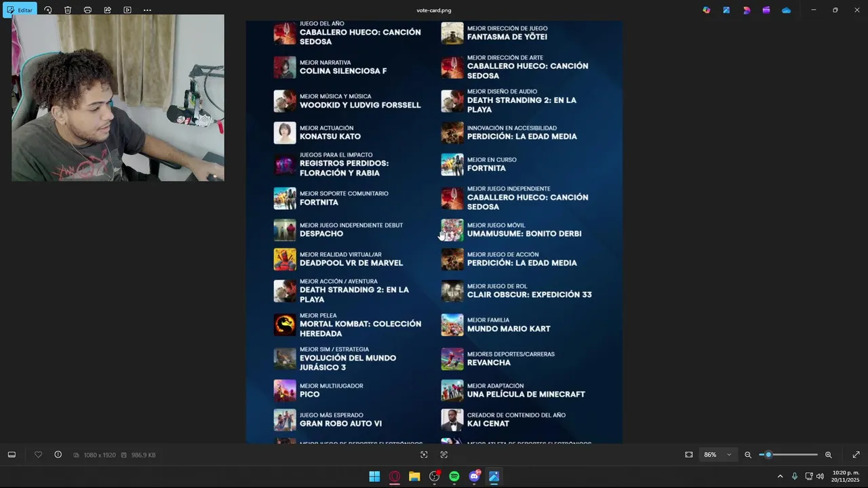Rotate the image with the rotate icon
Viewport: 868px width, 488px height.
point(48,10)
